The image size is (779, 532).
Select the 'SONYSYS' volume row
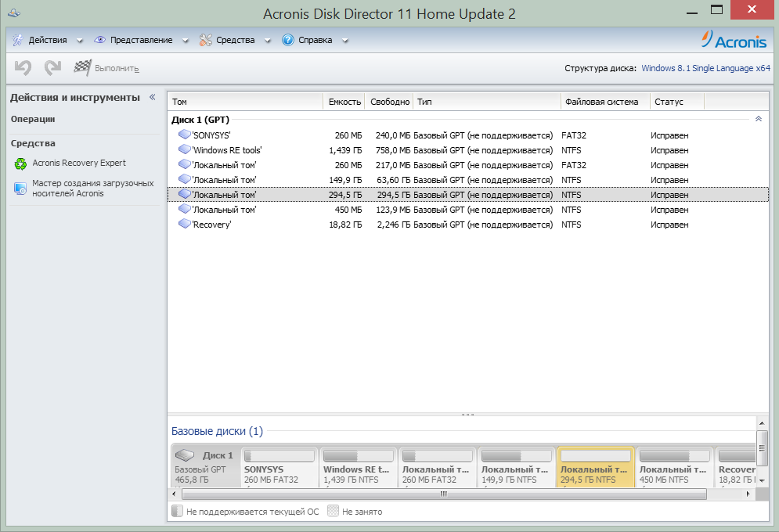click(468, 135)
